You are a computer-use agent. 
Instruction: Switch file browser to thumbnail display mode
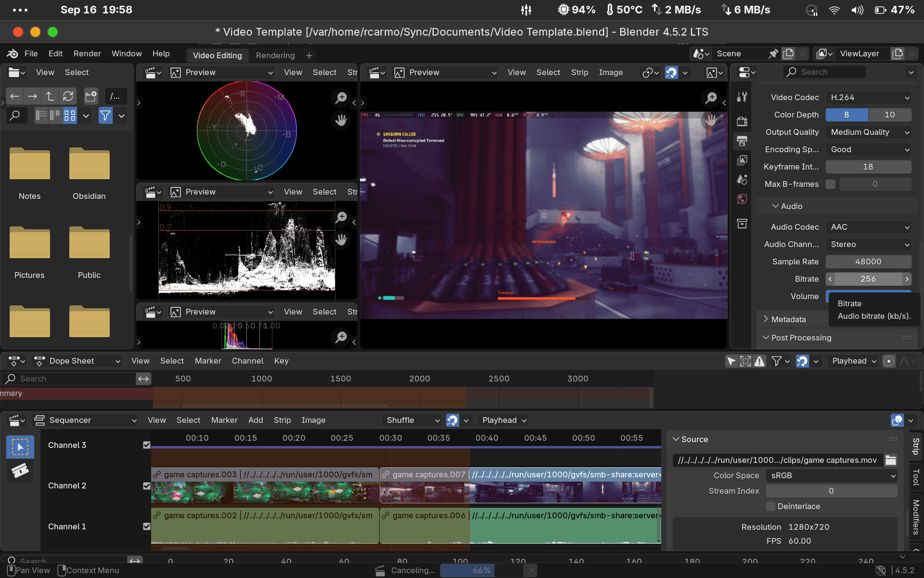tap(70, 116)
